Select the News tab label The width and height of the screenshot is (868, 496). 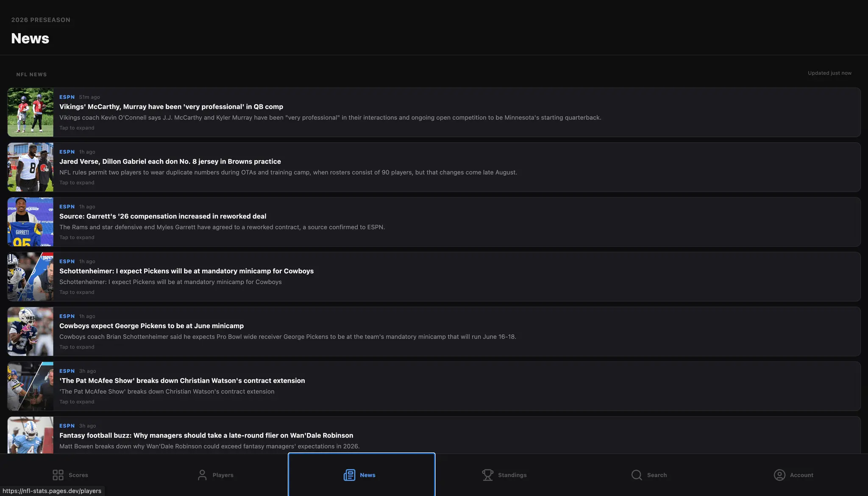[x=367, y=475]
